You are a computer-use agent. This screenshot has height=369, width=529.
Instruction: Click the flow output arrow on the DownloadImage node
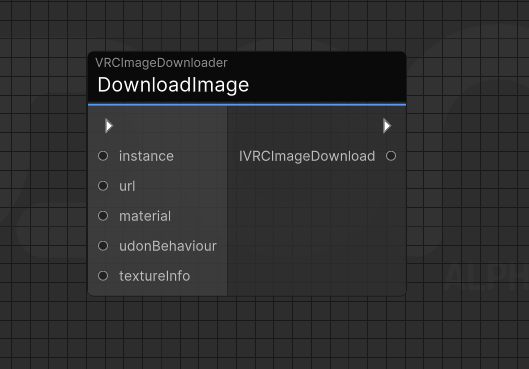click(387, 126)
